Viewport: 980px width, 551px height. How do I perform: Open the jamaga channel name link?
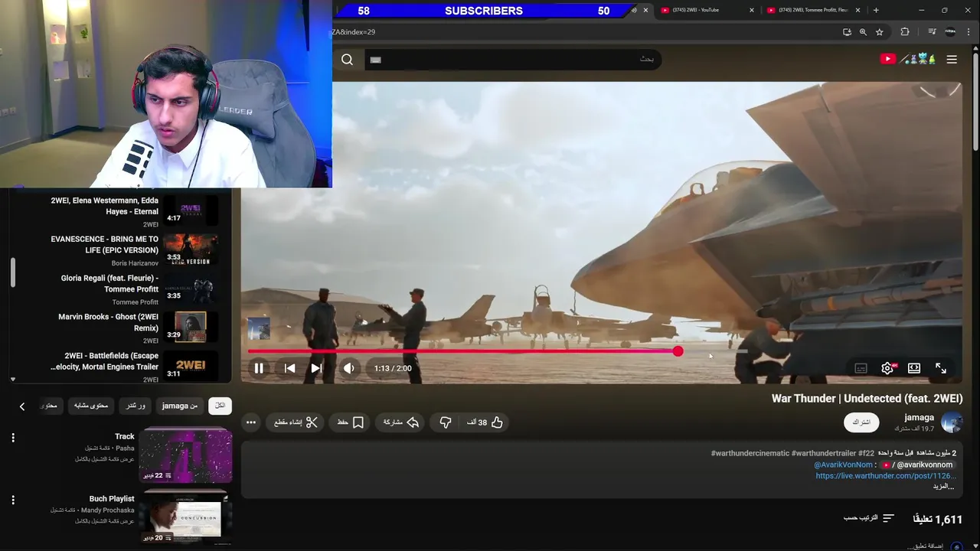pos(919,418)
